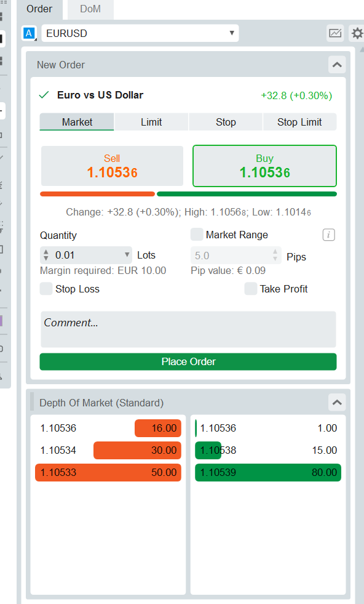
Task: Click the quantity stepper arrows
Action: [46, 255]
